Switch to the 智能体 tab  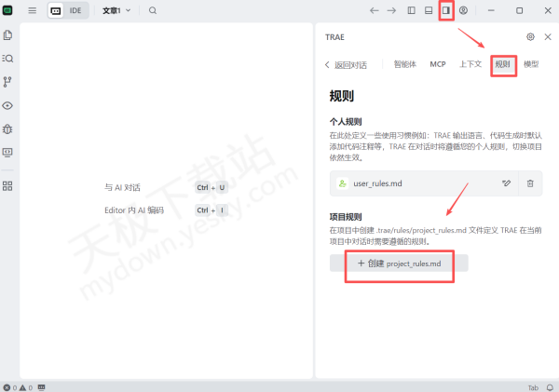pos(404,64)
